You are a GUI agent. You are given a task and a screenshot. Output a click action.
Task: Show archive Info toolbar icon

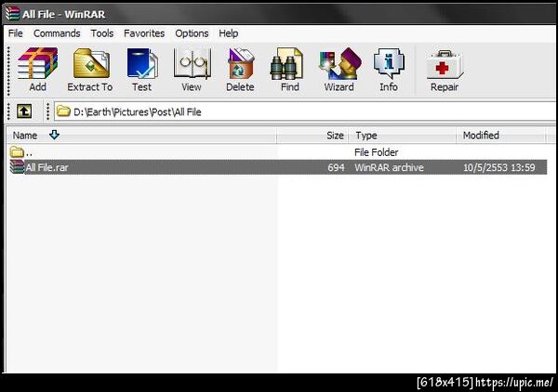pyautogui.click(x=389, y=63)
